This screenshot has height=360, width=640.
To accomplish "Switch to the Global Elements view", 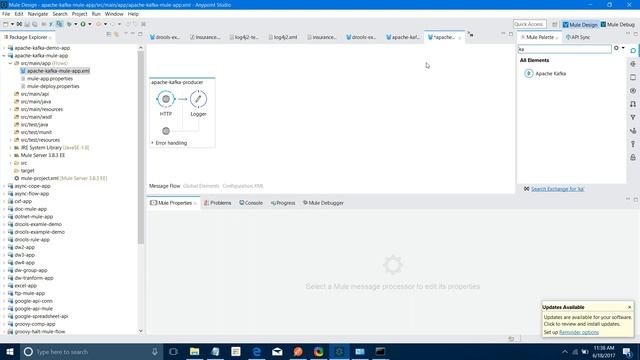I will (201, 186).
